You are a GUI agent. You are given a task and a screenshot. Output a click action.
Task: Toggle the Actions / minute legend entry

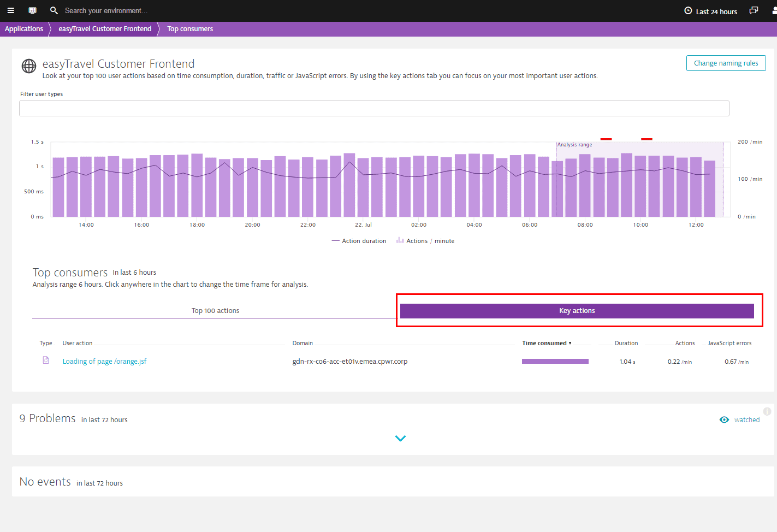coord(425,241)
